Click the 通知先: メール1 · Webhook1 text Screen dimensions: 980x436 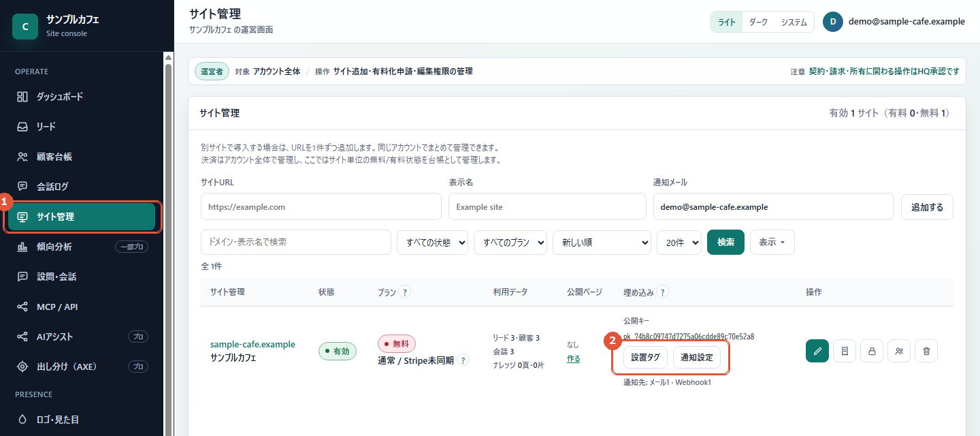pos(667,382)
